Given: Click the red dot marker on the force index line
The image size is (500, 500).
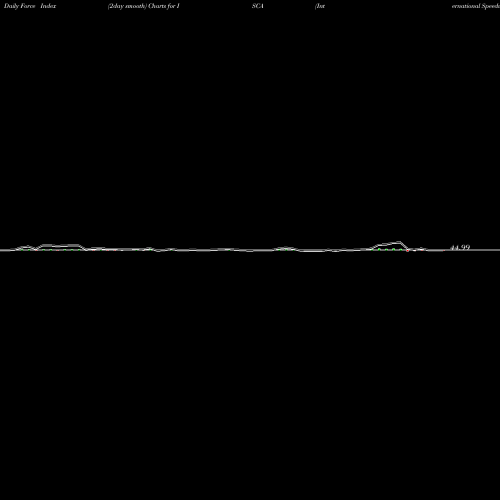Looking at the screenshot, I should point(407,250).
